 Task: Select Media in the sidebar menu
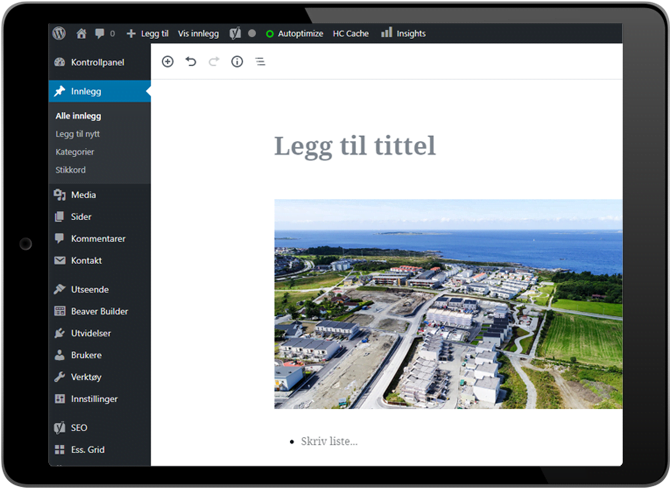pos(83,195)
